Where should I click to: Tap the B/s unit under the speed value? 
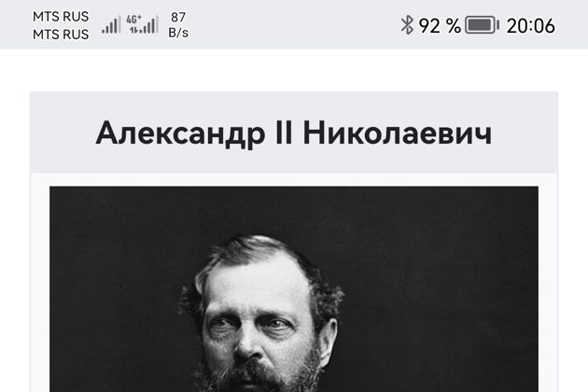tap(178, 33)
